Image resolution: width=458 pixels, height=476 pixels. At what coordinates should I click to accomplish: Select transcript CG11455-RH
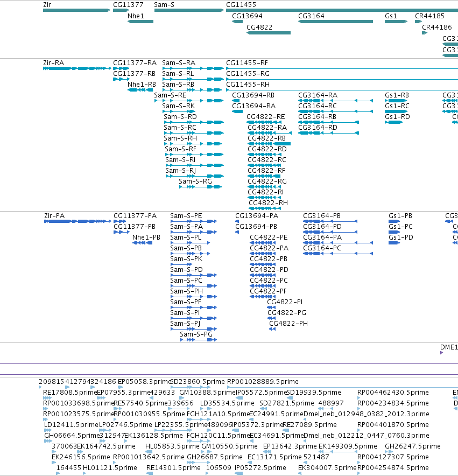[248, 85]
